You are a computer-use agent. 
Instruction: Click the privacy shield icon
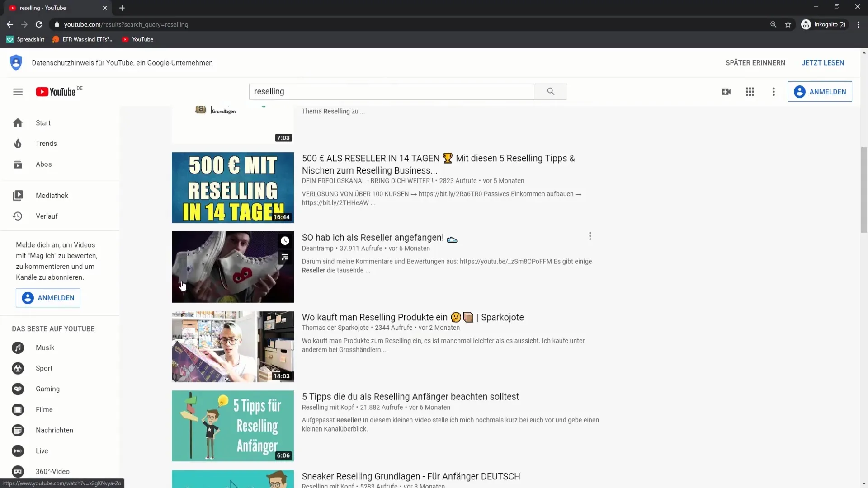click(16, 62)
